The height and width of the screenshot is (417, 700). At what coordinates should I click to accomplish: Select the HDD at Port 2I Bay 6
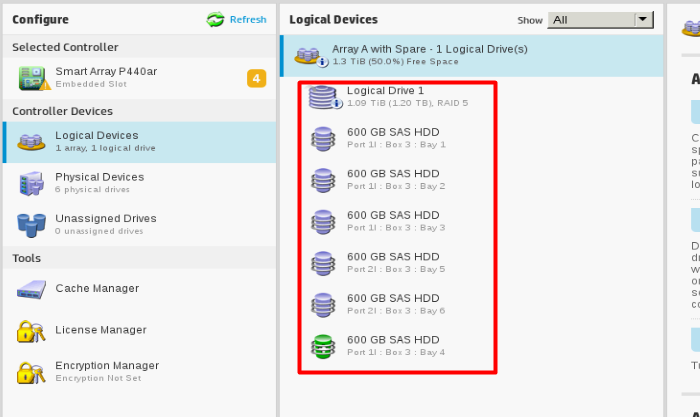tap(395, 304)
